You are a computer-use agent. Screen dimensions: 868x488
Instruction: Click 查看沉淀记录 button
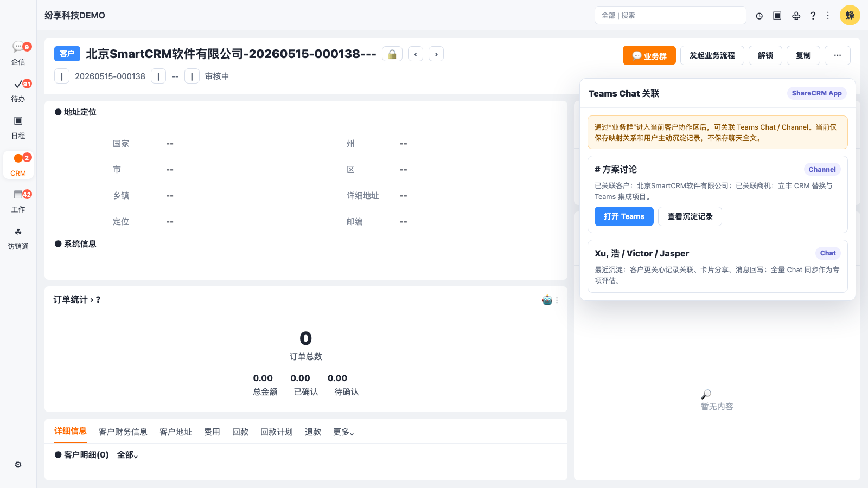click(690, 216)
